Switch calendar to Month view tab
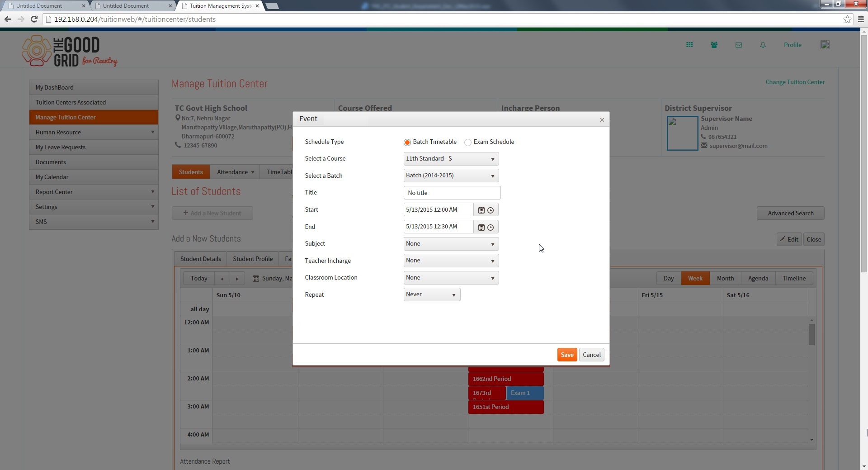This screenshot has height=470, width=868. [x=725, y=278]
